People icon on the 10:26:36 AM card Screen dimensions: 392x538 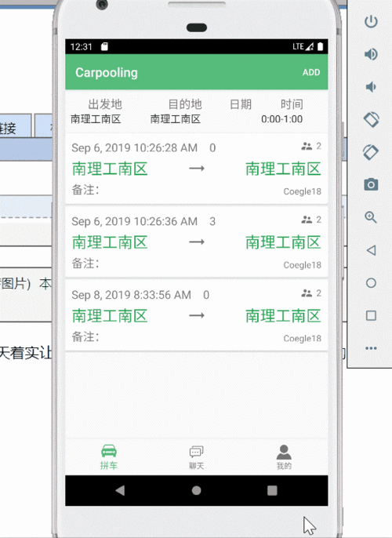(307, 220)
